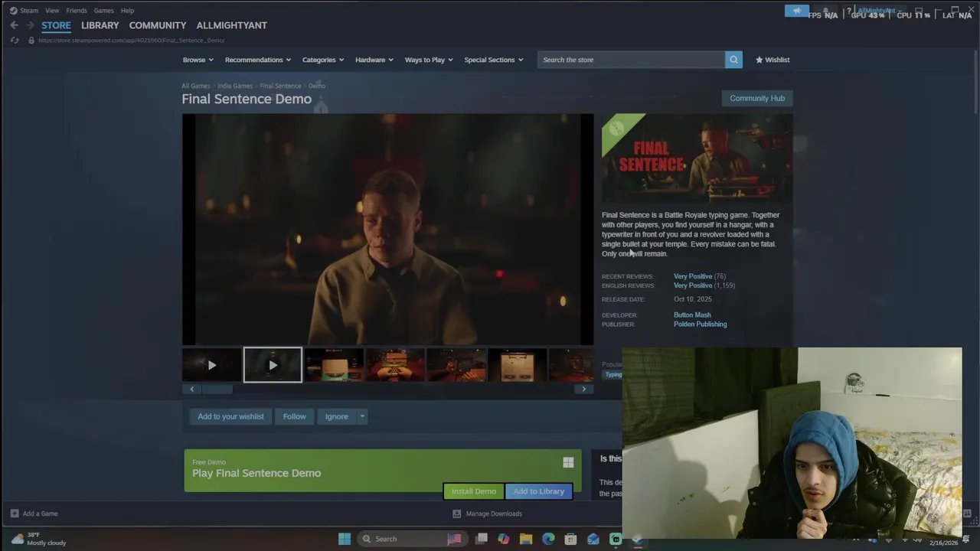Expand the Recommendations dropdown

click(258, 60)
